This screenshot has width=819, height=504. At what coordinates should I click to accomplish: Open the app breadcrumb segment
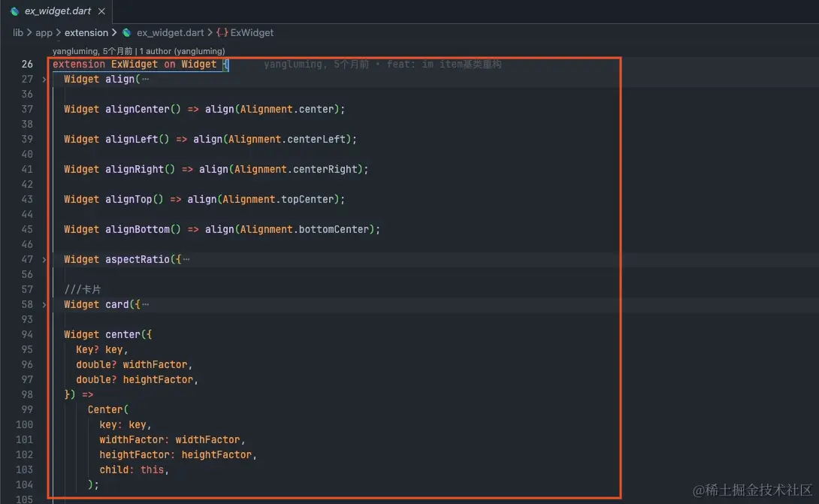[x=44, y=32]
